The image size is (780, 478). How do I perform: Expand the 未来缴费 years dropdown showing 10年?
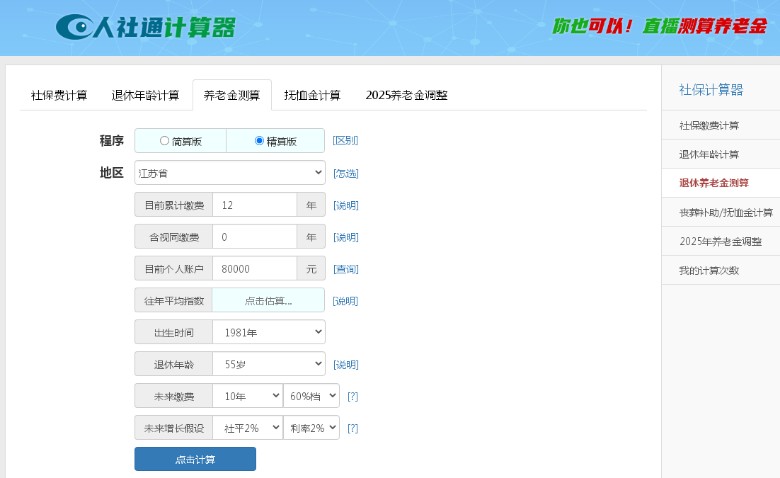247,396
